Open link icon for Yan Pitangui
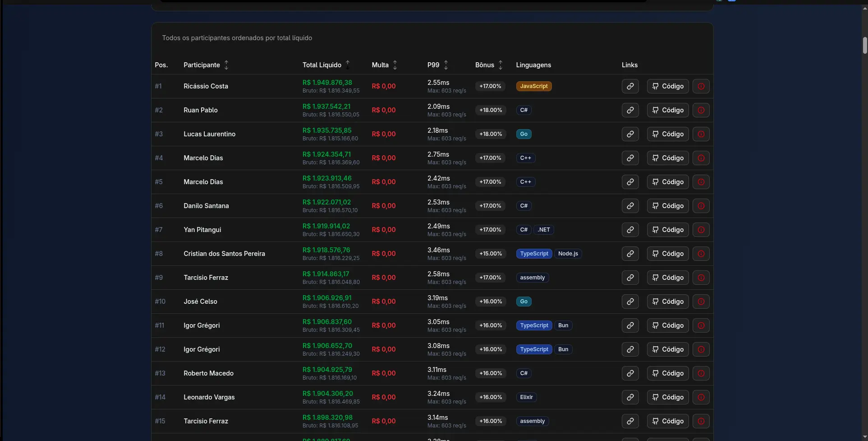The width and height of the screenshot is (868, 441). click(x=630, y=230)
